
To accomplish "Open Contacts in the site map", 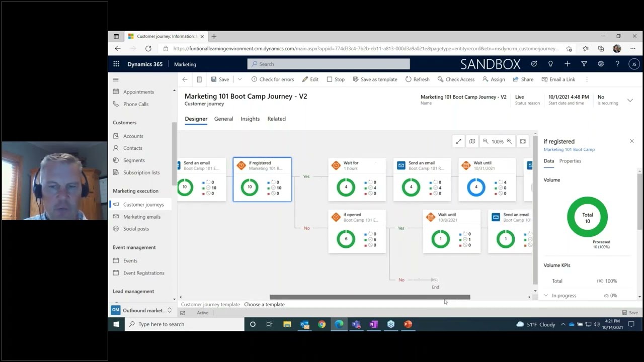I will point(132,148).
